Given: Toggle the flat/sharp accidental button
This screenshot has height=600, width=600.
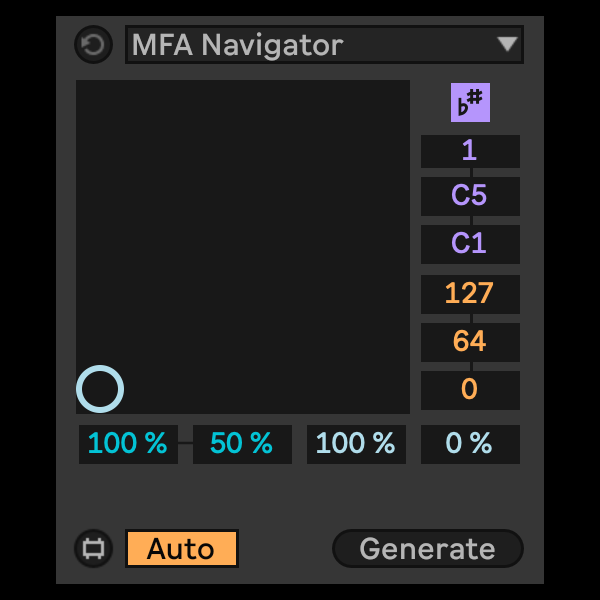Looking at the screenshot, I should (x=470, y=102).
